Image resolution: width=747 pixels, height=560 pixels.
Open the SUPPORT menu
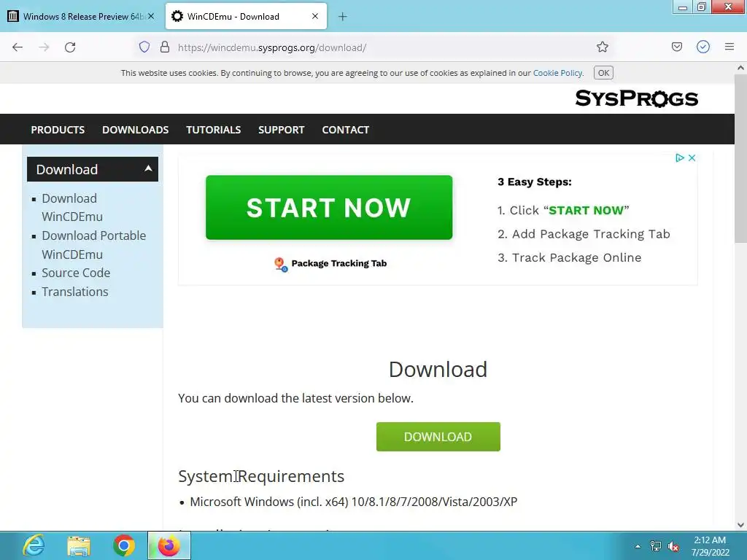click(281, 130)
